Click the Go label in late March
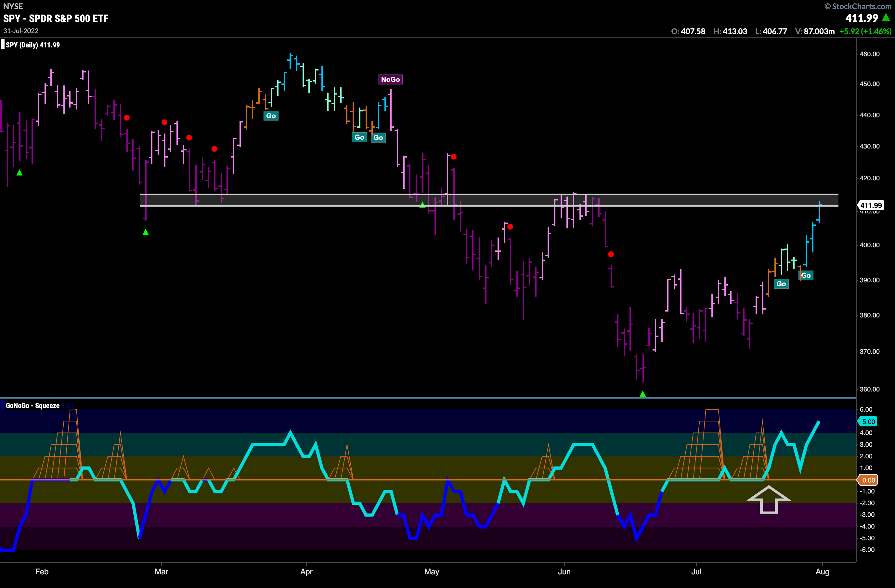The width and height of the screenshot is (895, 588). click(271, 116)
